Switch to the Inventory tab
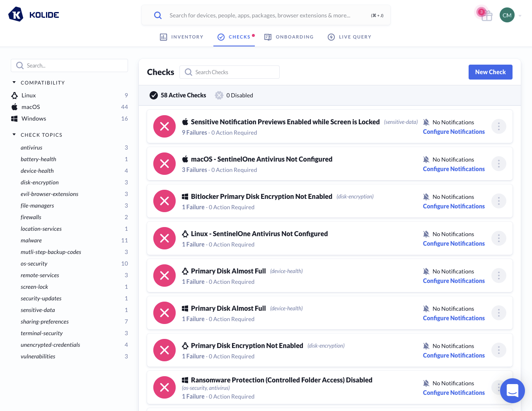 [x=182, y=37]
